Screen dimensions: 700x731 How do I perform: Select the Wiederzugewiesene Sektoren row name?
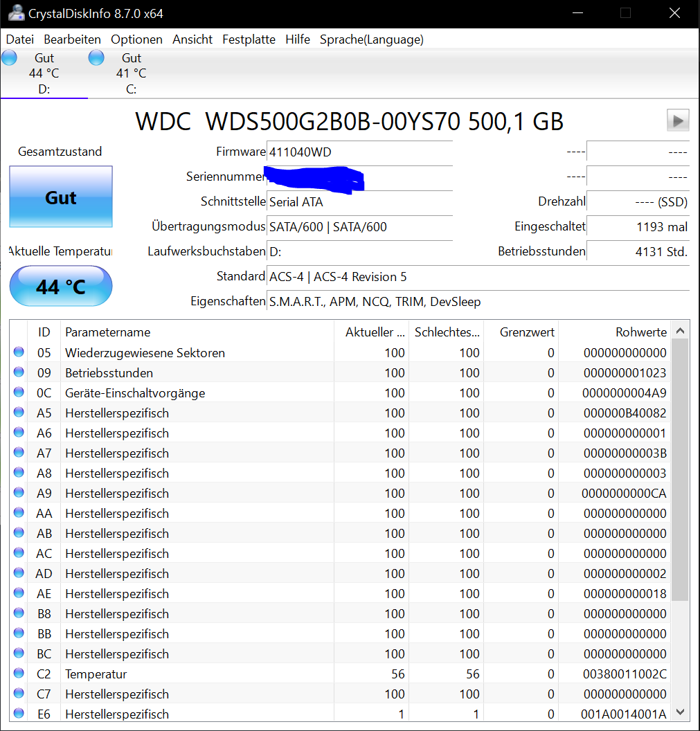[x=145, y=353]
